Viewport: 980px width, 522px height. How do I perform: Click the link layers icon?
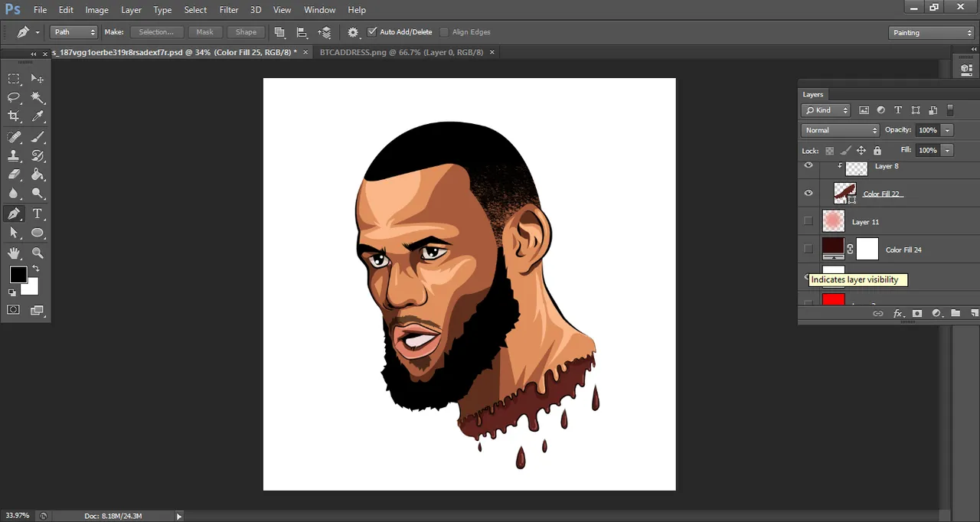click(878, 314)
